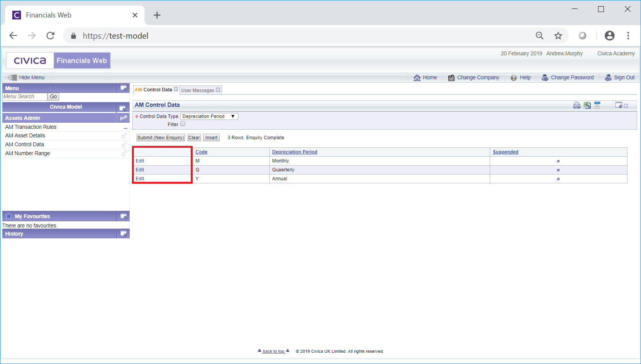Open the Control Data Type dropdown
This screenshot has width=641, height=364.
(209, 116)
